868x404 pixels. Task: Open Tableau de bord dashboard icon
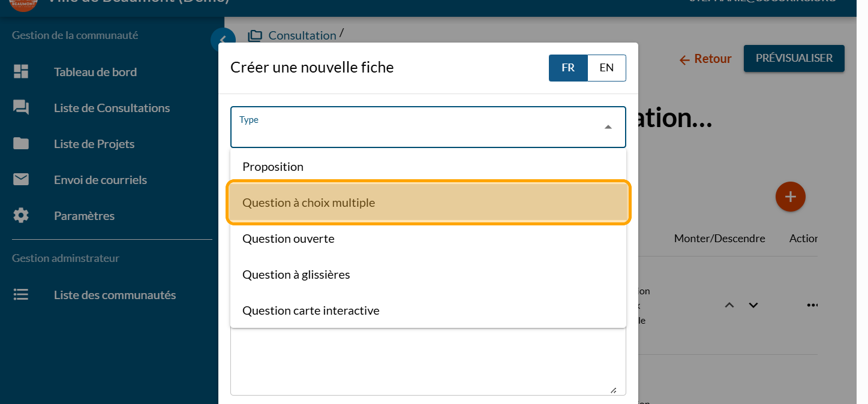21,72
